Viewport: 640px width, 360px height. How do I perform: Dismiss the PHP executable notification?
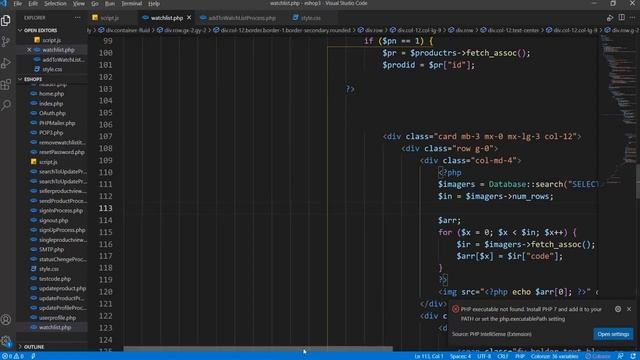pyautogui.click(x=629, y=309)
